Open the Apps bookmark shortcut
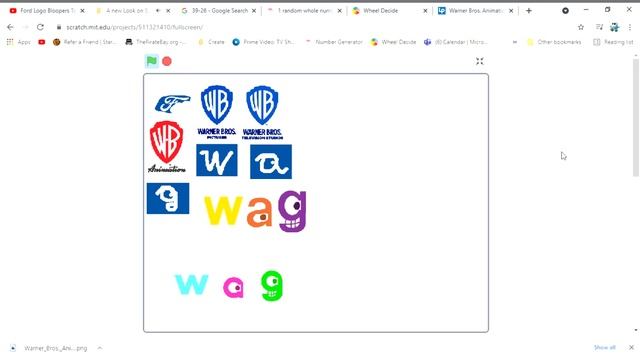The image size is (640, 360). coord(18,42)
